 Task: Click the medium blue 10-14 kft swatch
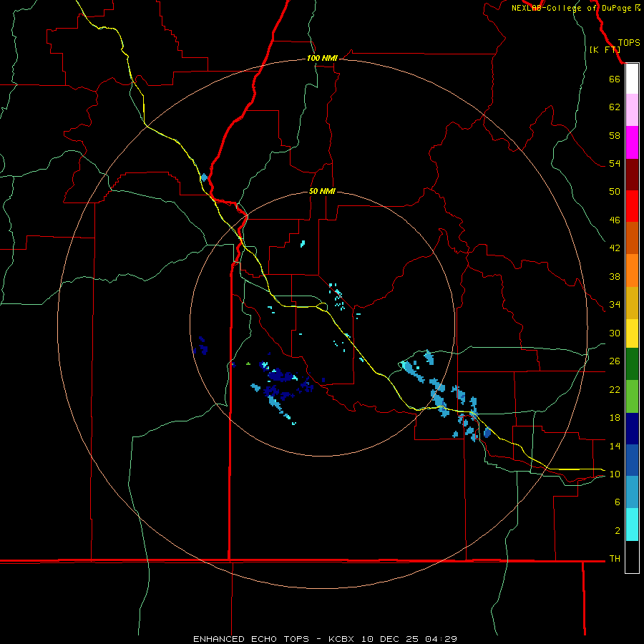(x=632, y=460)
